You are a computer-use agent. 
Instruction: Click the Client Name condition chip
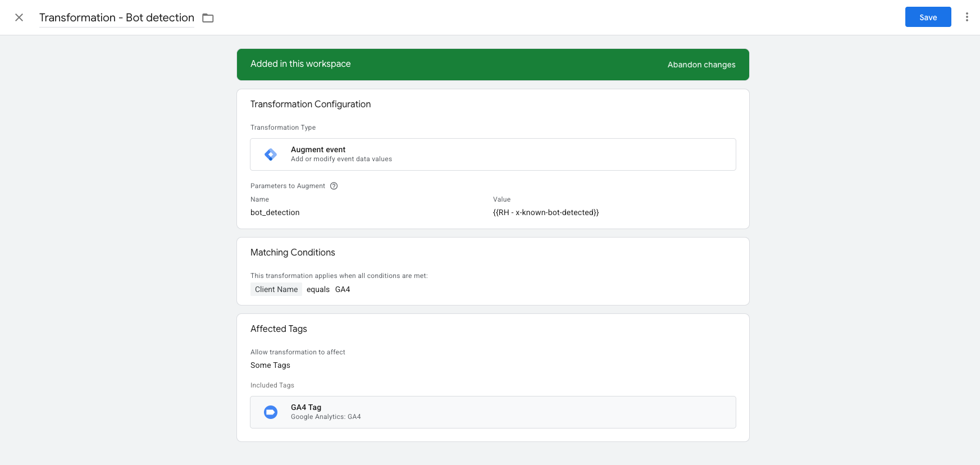[276, 289]
